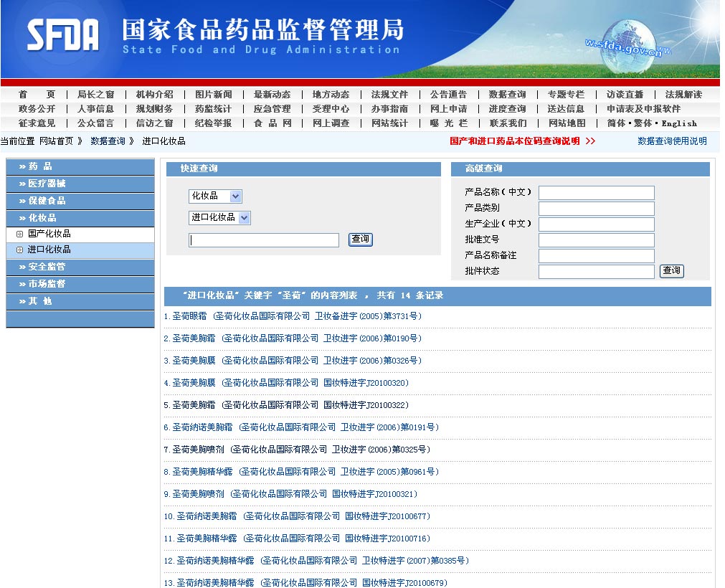Viewport: 725px width, 588px height.
Task: Click the square bullet icon beside 国产化妆品
Action: tap(19, 234)
